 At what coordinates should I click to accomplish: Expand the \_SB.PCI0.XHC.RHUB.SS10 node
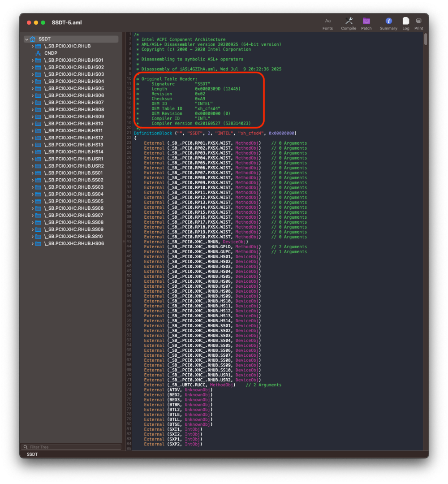33,237
